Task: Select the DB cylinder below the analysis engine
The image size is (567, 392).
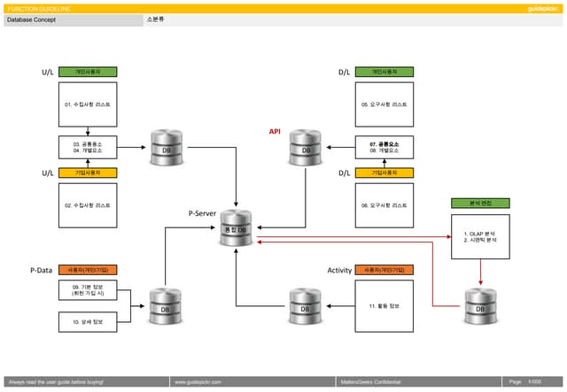Action: 480,305
